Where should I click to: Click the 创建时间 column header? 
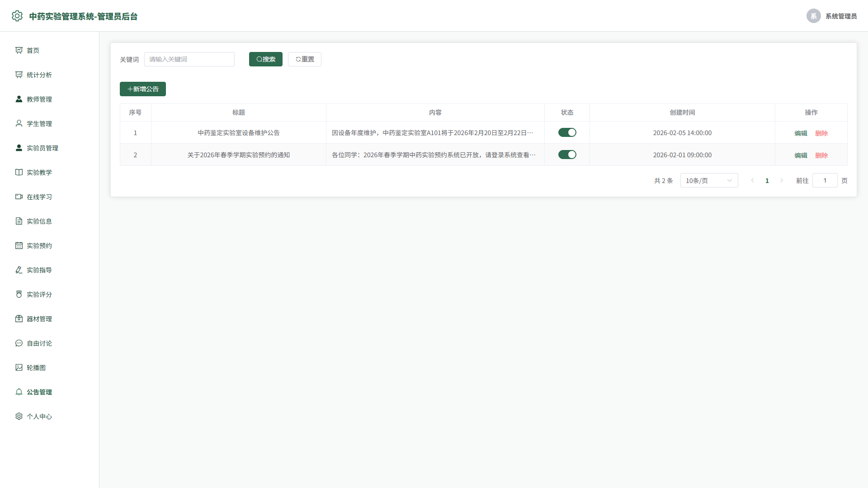tap(682, 113)
